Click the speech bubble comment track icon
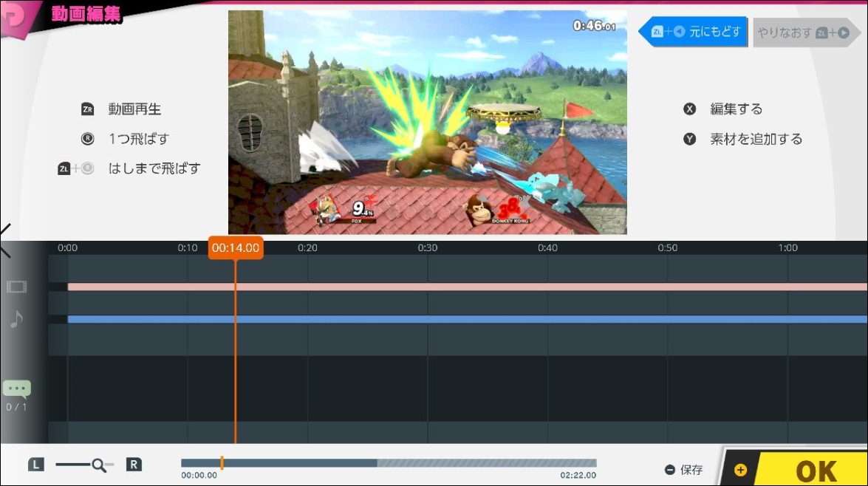The height and width of the screenshot is (486, 868). [x=16, y=389]
